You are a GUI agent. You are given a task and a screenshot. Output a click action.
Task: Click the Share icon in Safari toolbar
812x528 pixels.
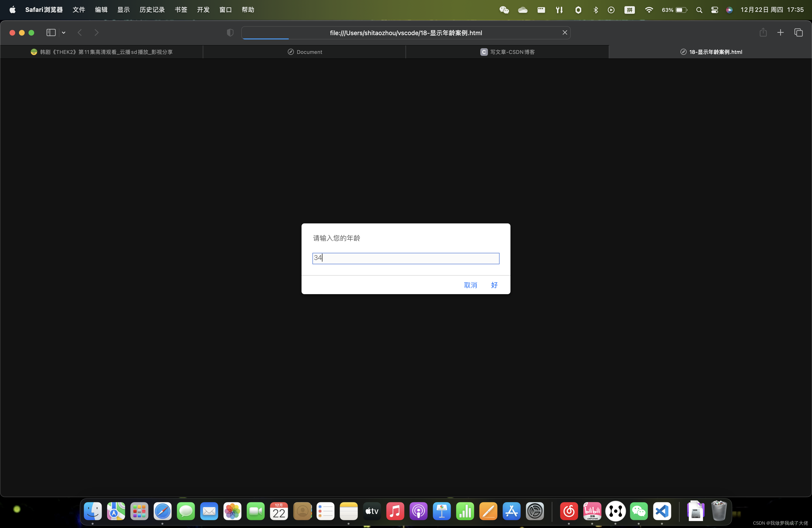763,32
